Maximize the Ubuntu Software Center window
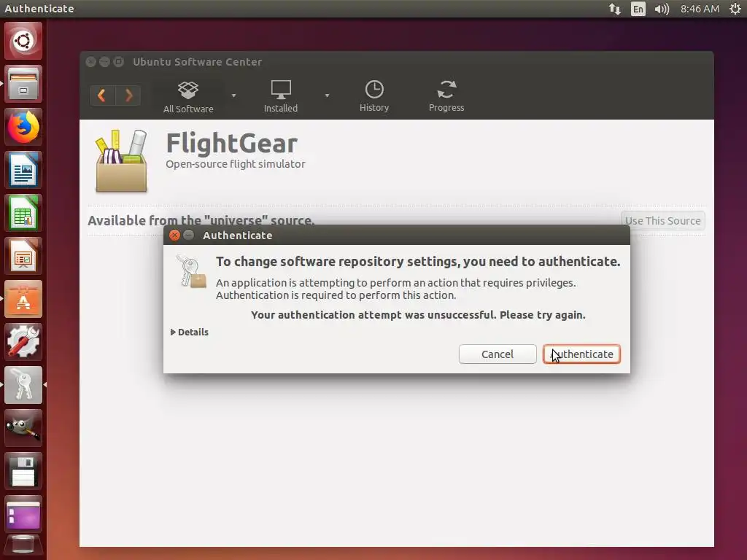The image size is (747, 560). tap(119, 61)
